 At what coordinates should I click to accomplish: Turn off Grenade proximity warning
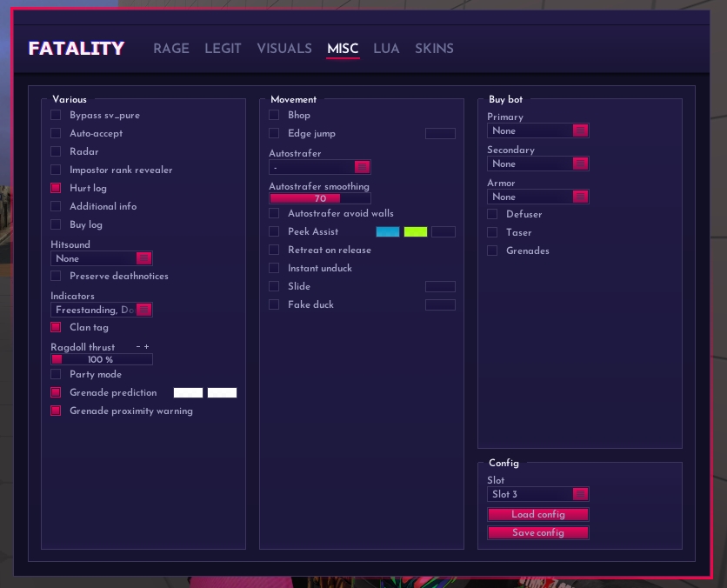(56, 411)
